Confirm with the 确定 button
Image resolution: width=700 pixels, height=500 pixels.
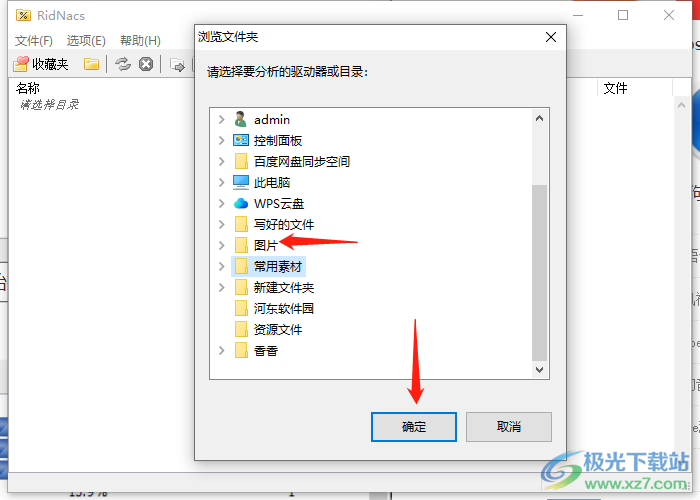click(414, 427)
